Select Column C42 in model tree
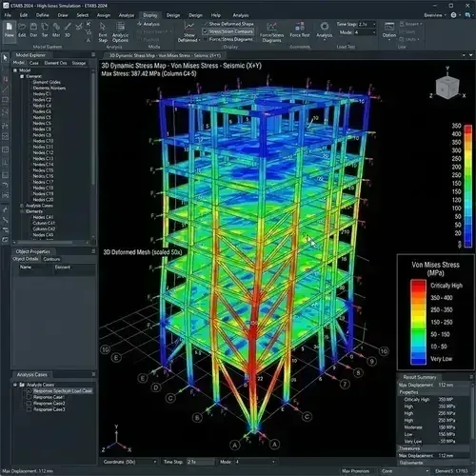The height and width of the screenshot is (476, 476). [44, 228]
